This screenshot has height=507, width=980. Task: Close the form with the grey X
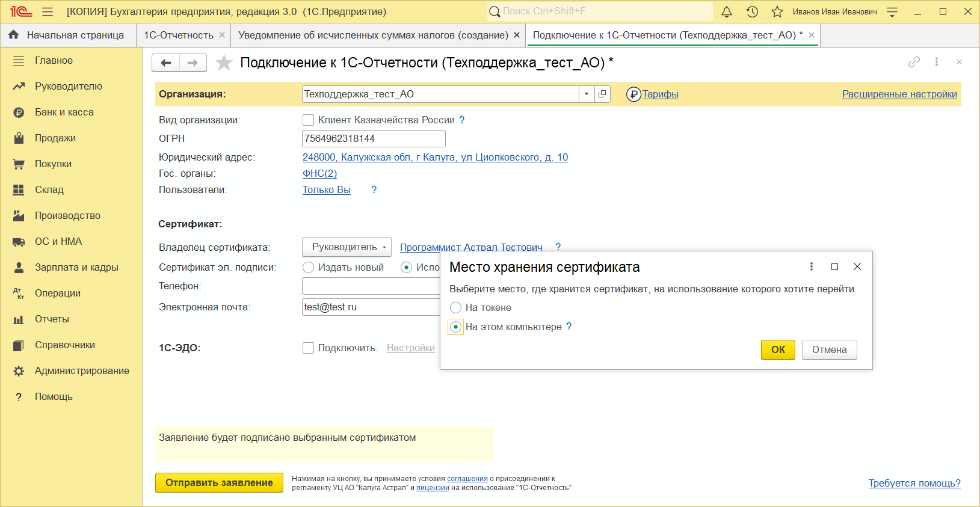(x=959, y=62)
